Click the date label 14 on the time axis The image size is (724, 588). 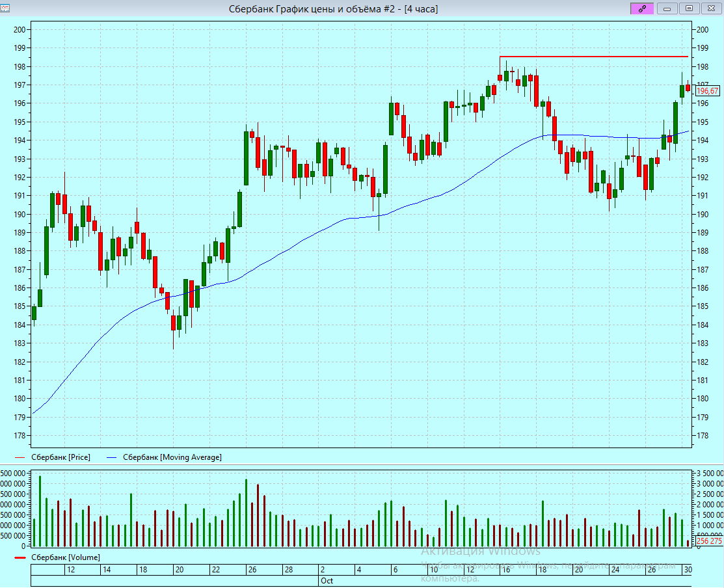pos(107,570)
